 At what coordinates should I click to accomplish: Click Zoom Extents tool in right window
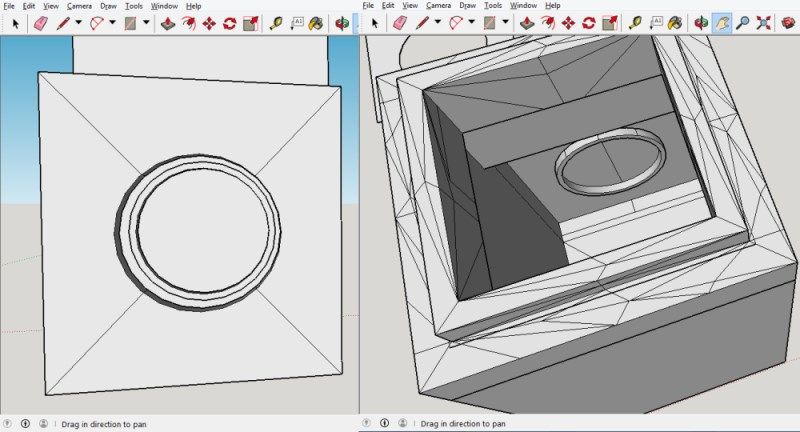coord(763,23)
